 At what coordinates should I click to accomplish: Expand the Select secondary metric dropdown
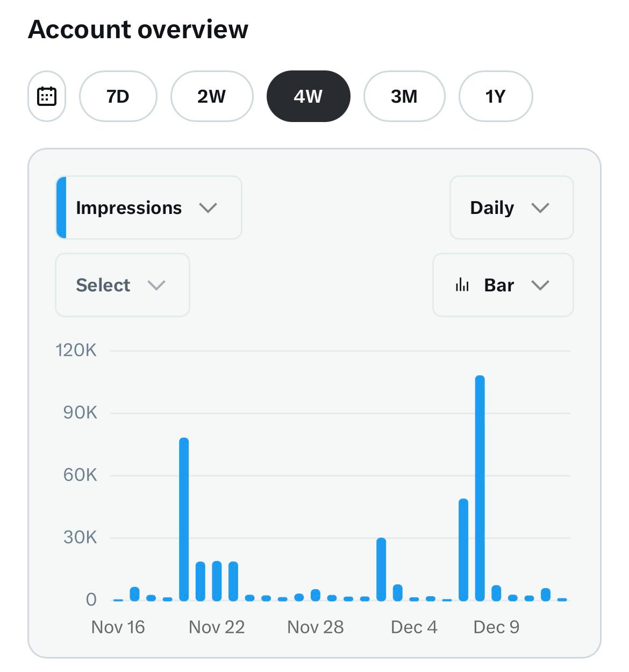[x=123, y=285]
